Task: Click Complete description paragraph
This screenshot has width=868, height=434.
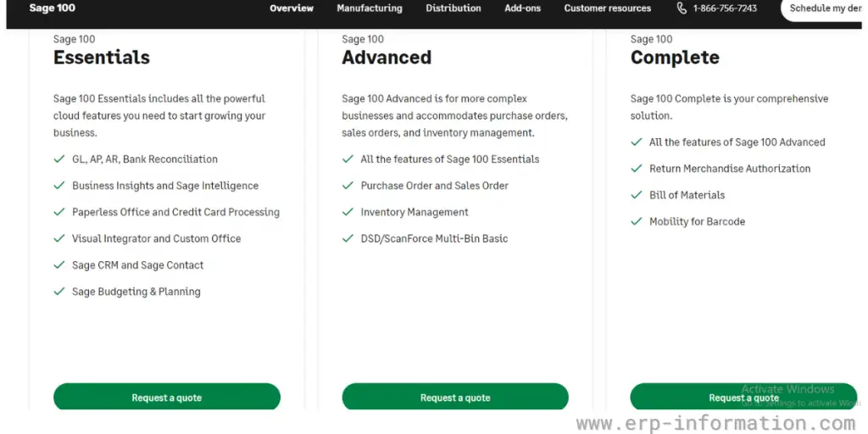Action: [729, 107]
